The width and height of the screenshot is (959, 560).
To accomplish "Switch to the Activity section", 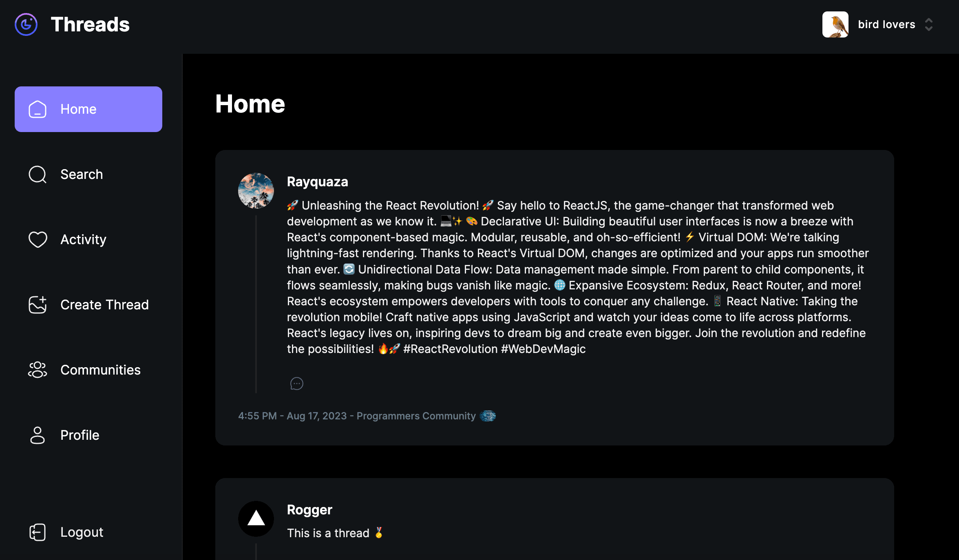I will (x=83, y=240).
